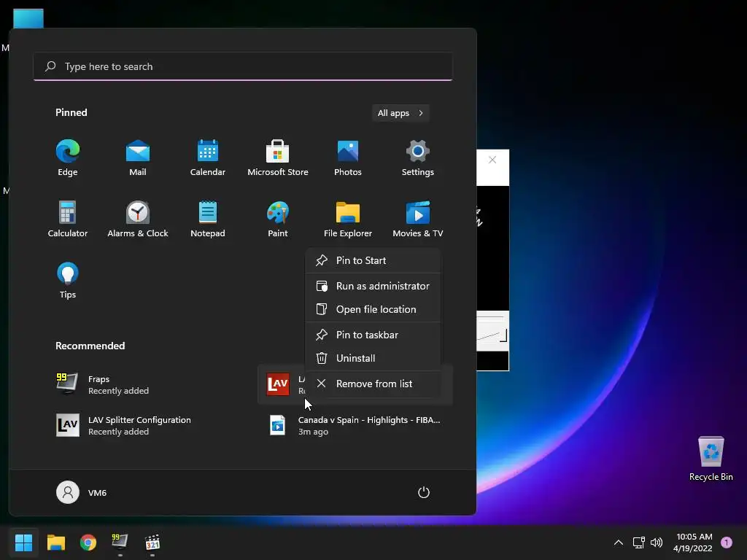
Task: Select Run as administrator
Action: click(373, 286)
